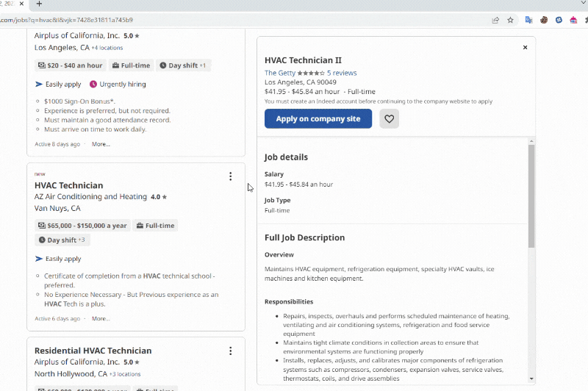588x391 pixels.
Task: Expand 'More...' on the Airplus Los Angeles listing
Action: (x=101, y=144)
